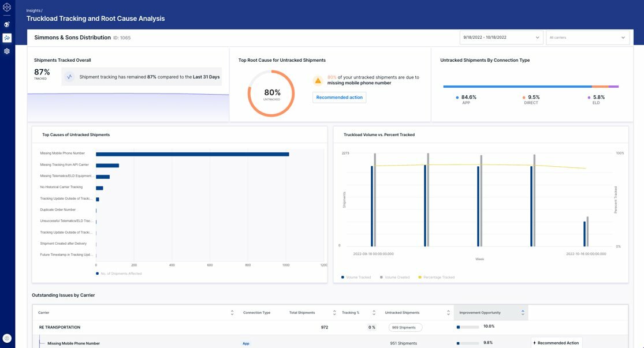Click the warning triangle alert icon
Image resolution: width=644 pixels, height=348 pixels.
(318, 81)
